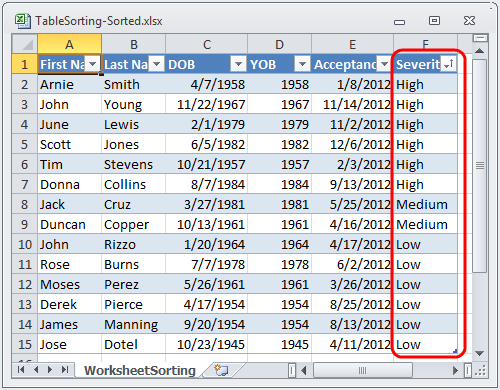Click the window resize grip corner
This screenshot has width=500, height=390.
point(480,371)
